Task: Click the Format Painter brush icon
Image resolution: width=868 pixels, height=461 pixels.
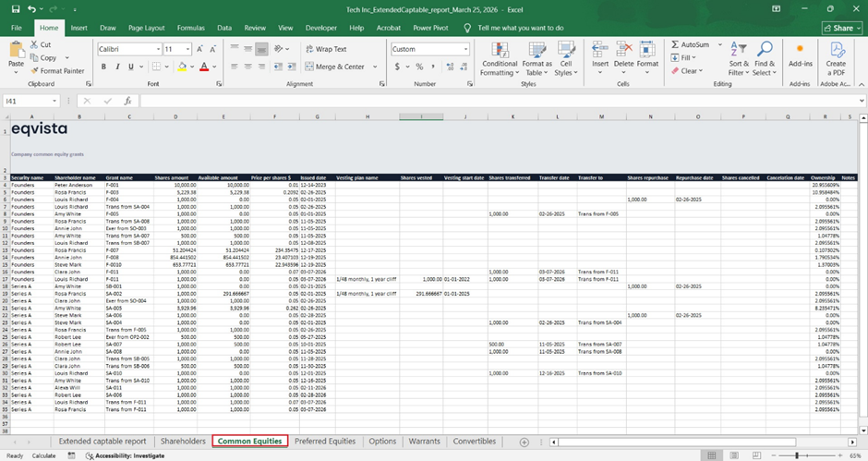Action: [33, 70]
